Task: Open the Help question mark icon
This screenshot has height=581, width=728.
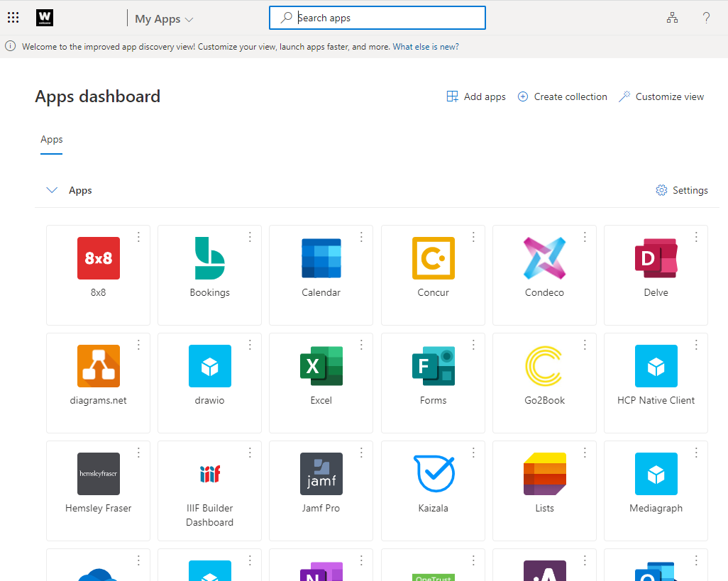Action: coord(706,18)
